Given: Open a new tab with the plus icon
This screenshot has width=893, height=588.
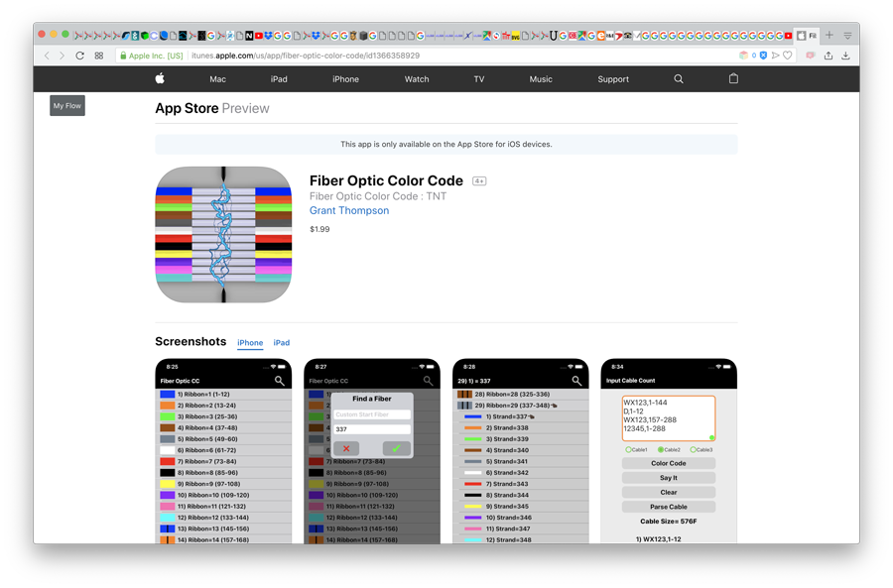Looking at the screenshot, I should pyautogui.click(x=829, y=36).
